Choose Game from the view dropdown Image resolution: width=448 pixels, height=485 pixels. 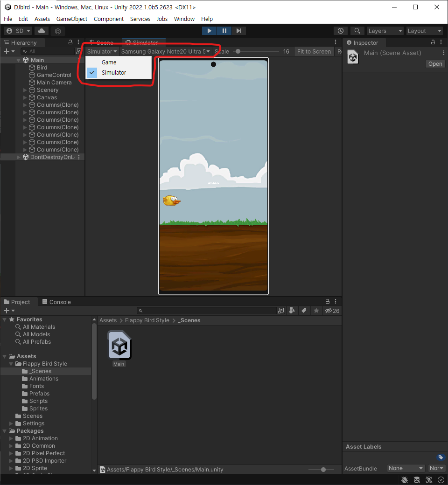pyautogui.click(x=119, y=62)
